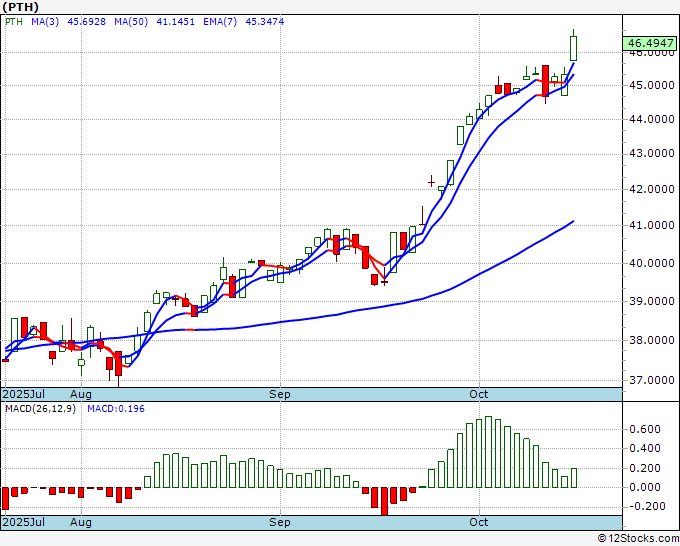Click the 41.0000 price axis label

[x=651, y=226]
